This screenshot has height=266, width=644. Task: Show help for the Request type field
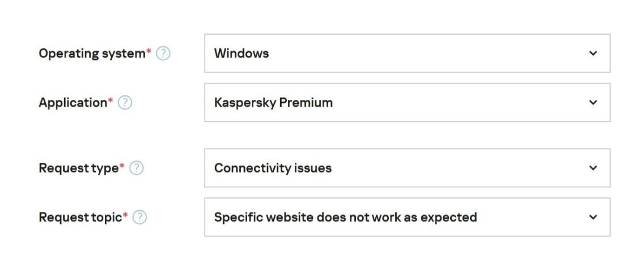(x=137, y=168)
